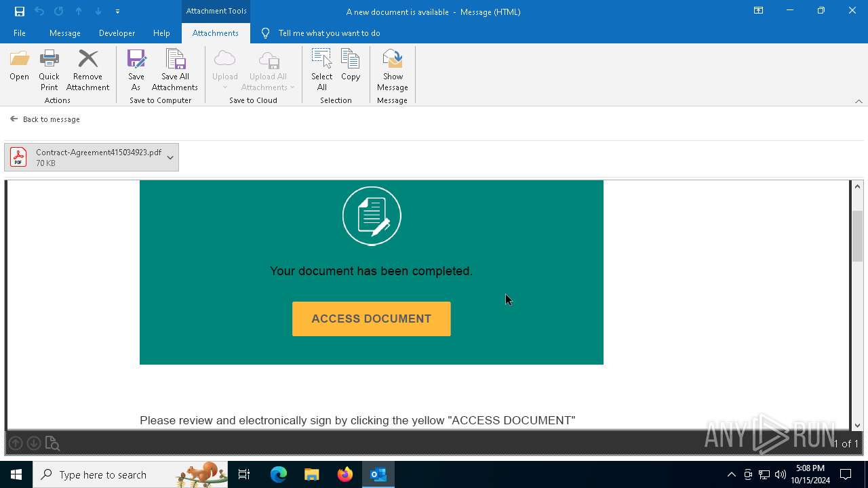Click the preview vertical scrollbar thumb
Image resolution: width=868 pixels, height=488 pixels.
tap(858, 237)
